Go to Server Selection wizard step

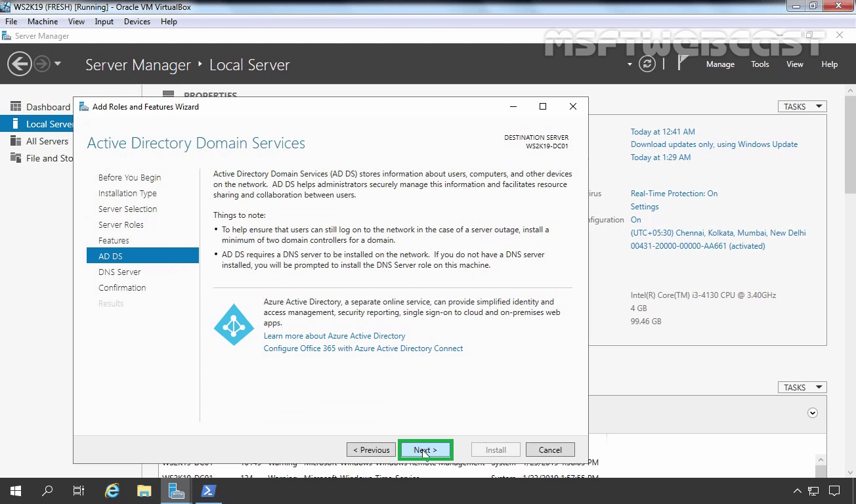tap(127, 209)
